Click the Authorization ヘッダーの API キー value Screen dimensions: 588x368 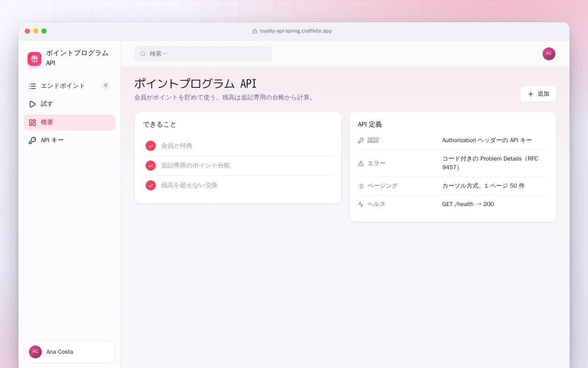487,140
